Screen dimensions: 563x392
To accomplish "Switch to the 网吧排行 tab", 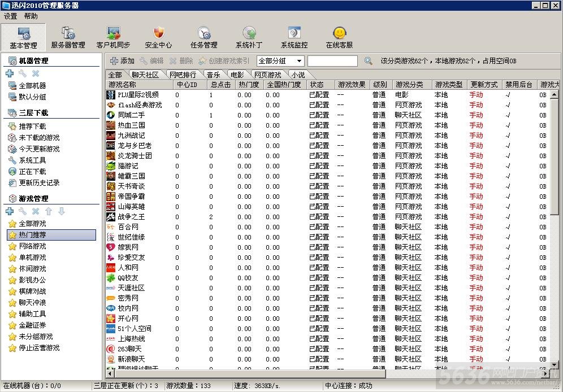I will point(183,75).
